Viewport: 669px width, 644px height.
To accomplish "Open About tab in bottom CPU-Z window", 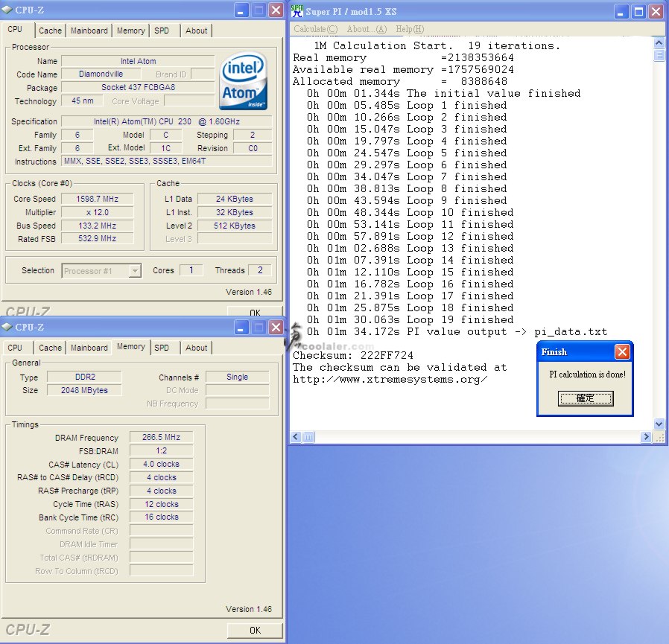I will pyautogui.click(x=196, y=348).
